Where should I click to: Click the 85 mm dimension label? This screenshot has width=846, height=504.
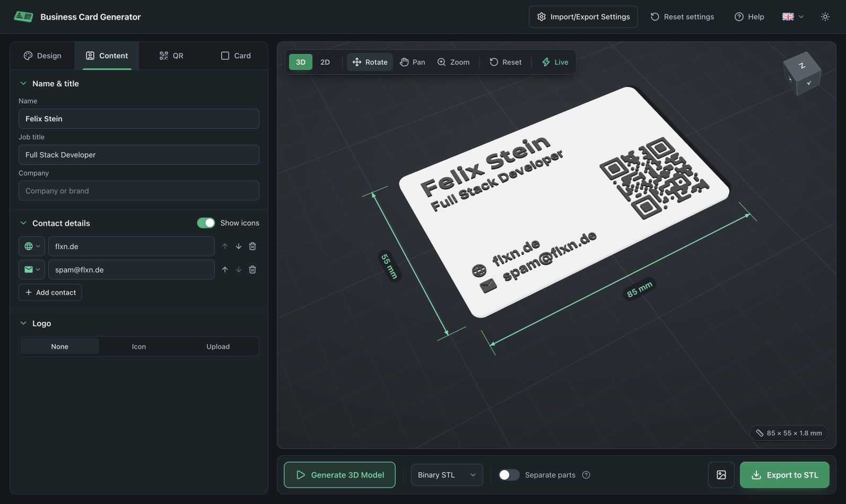639,289
